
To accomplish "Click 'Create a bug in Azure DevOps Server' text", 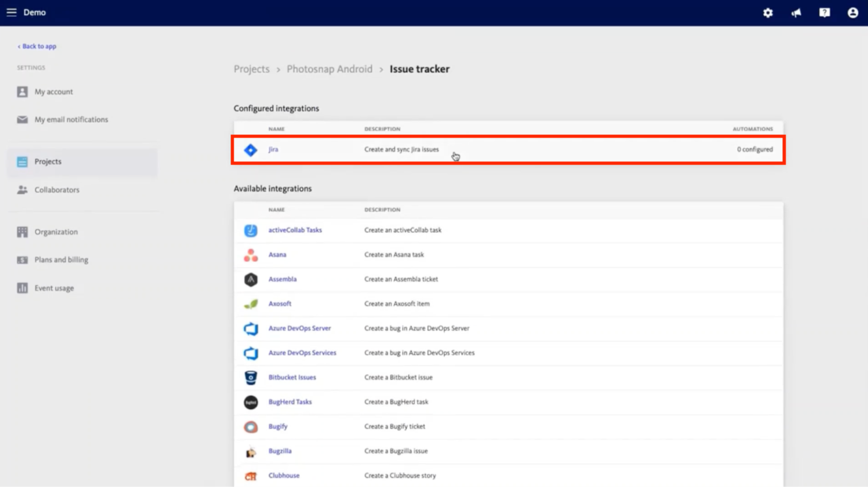I will click(417, 328).
